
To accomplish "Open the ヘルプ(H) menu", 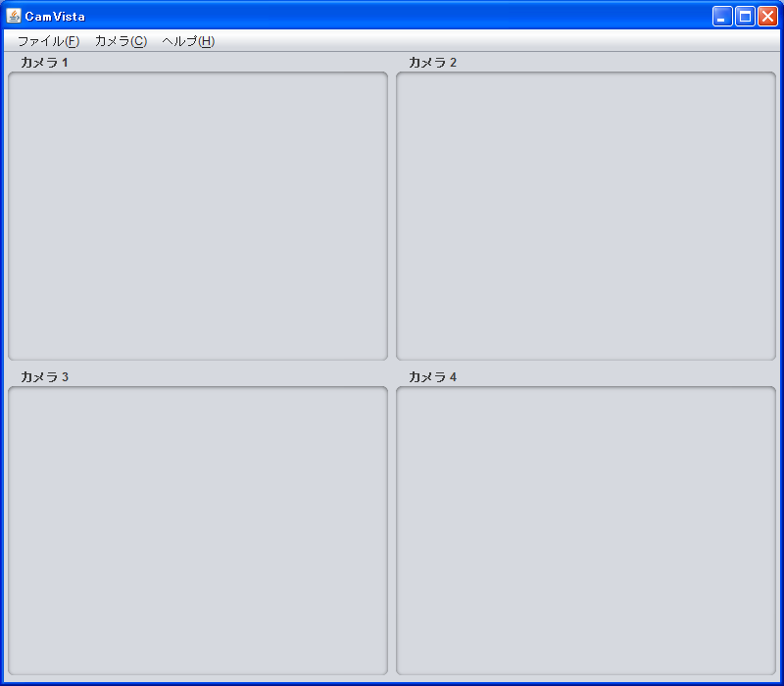I will click(188, 41).
